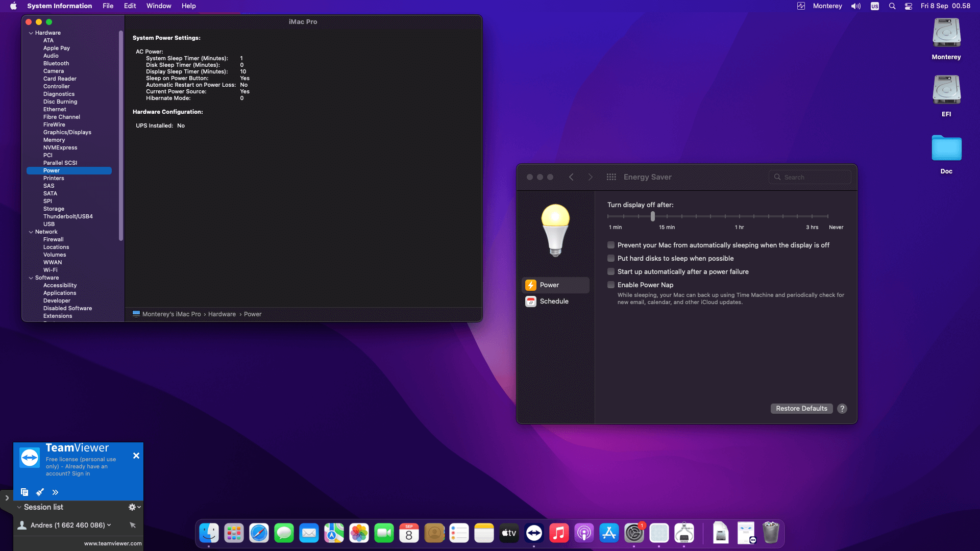
Task: Open TeamViewer file transfer icon
Action: coord(24,492)
